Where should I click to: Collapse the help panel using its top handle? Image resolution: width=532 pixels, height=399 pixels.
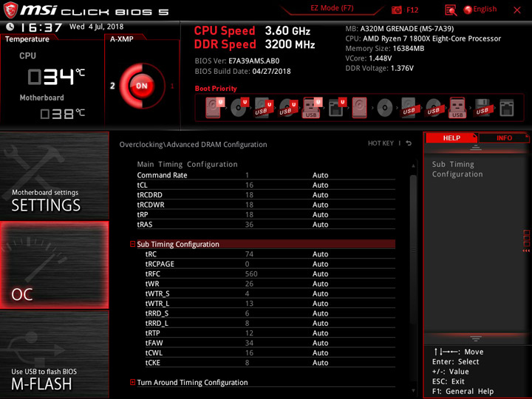[476, 148]
